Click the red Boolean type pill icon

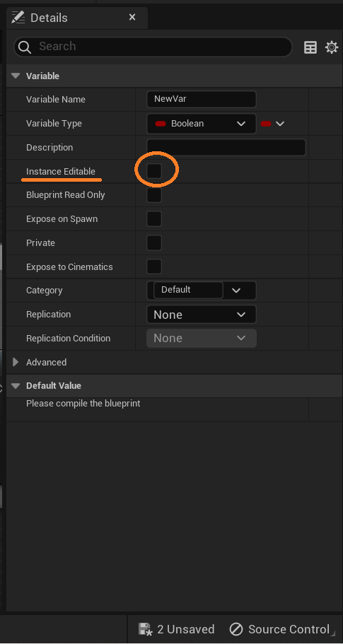[x=161, y=124]
